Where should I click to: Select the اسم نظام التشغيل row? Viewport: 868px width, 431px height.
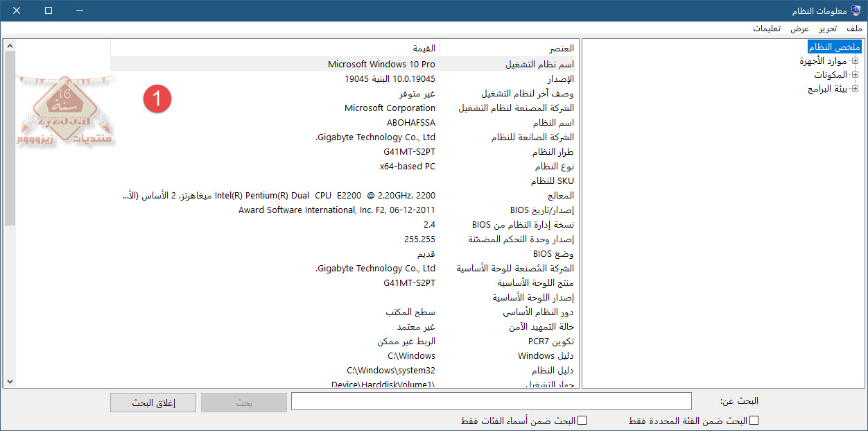click(344, 64)
